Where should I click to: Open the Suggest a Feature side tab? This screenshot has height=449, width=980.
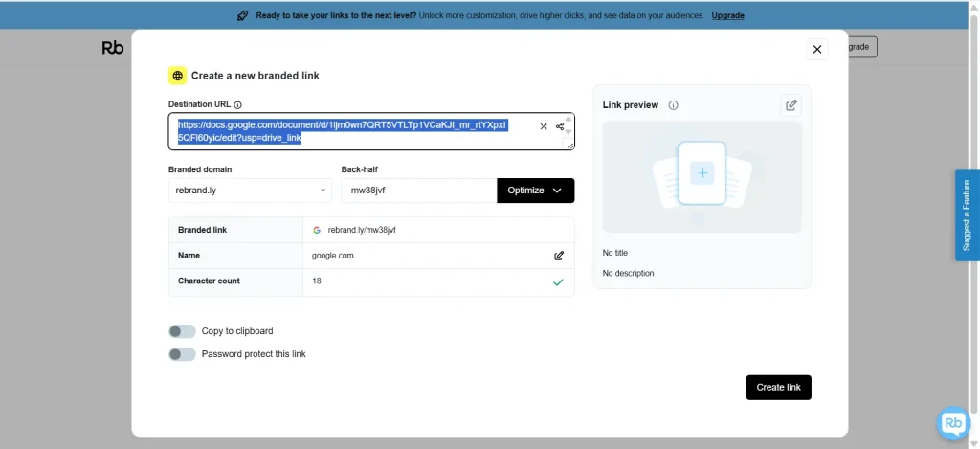point(967,215)
